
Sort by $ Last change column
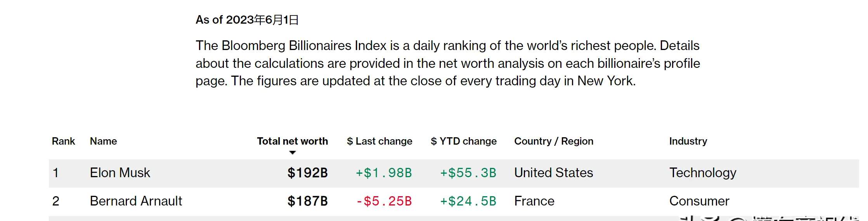pos(379,141)
